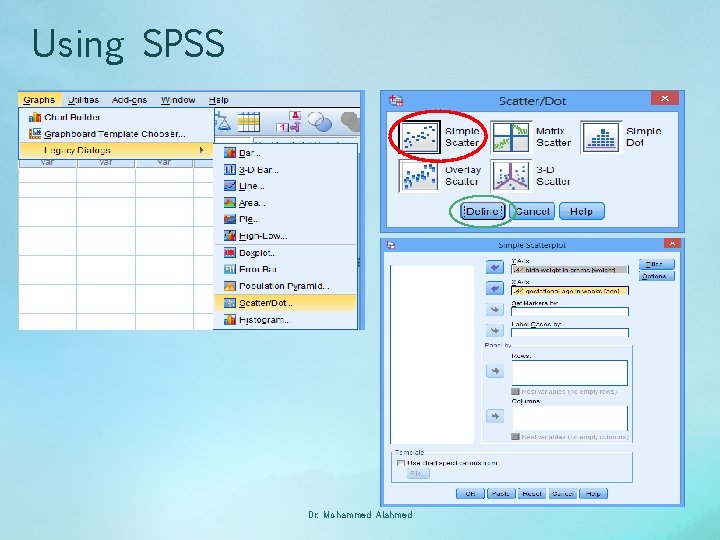
Task: Enable Use chart specifications from checkbox
Action: click(x=401, y=463)
